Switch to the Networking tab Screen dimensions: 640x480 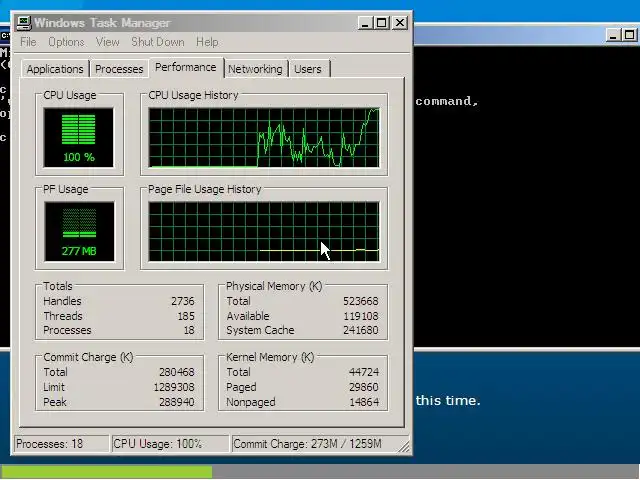(255, 69)
